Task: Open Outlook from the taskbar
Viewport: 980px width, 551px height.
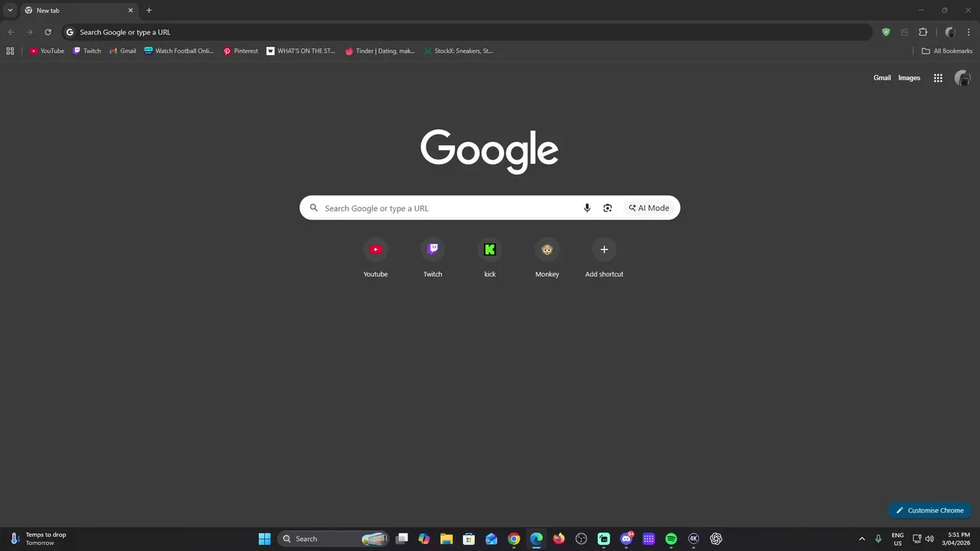Action: pos(492,539)
